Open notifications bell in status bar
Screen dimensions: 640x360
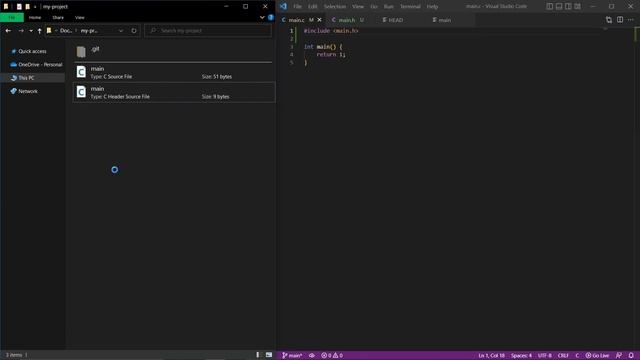631,356
